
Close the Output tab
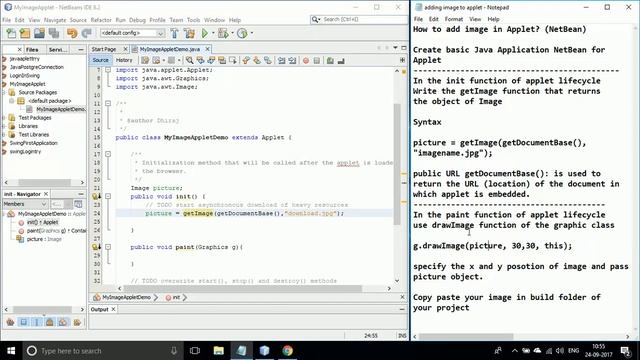click(113, 309)
